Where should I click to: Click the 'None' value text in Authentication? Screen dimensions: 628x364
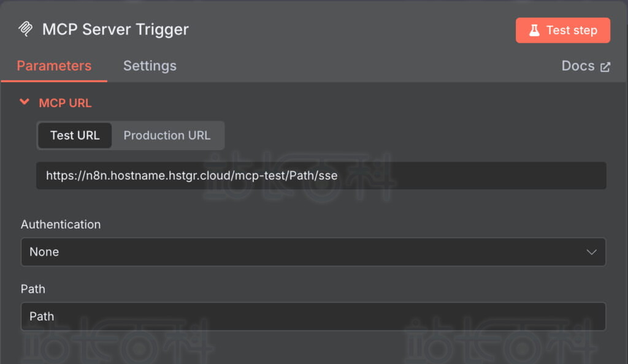tap(44, 252)
